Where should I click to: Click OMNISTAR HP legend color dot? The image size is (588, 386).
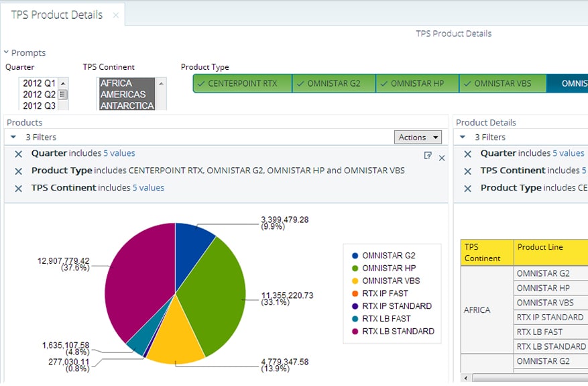tap(355, 269)
